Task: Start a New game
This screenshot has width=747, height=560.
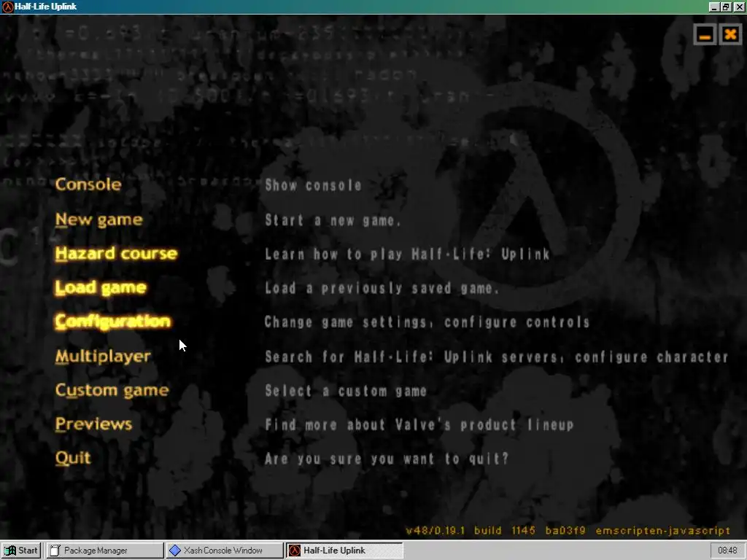Action: point(98,219)
